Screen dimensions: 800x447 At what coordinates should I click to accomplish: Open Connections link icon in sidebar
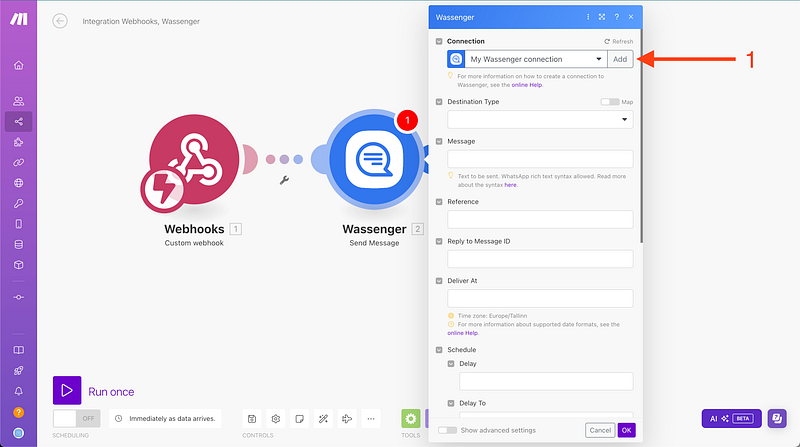(18, 162)
